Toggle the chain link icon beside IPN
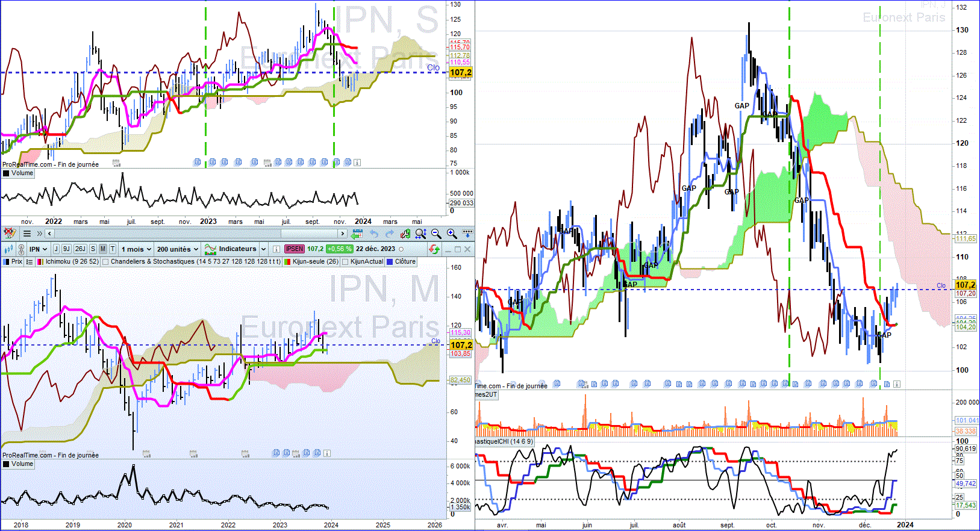Screen dimensions: 980x531 [x=22, y=249]
